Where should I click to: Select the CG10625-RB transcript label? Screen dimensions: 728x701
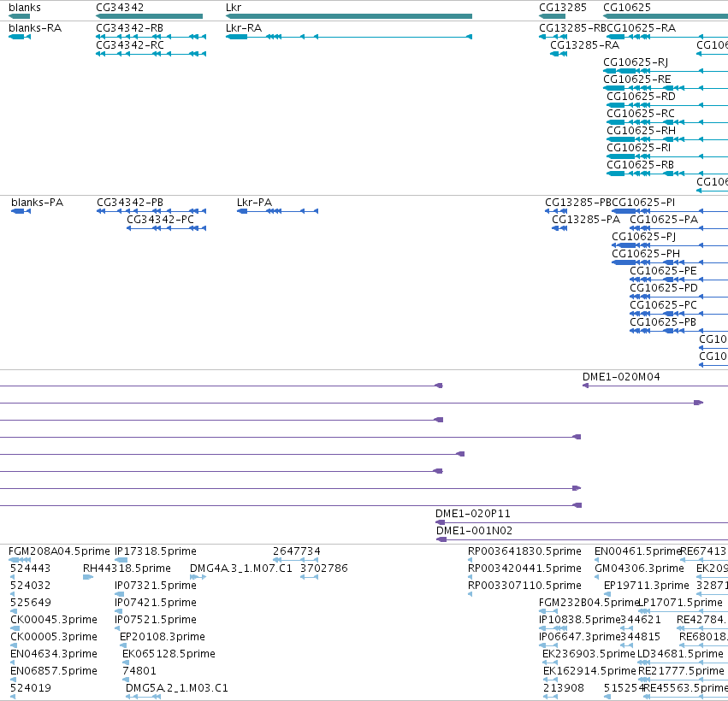pyautogui.click(x=640, y=166)
